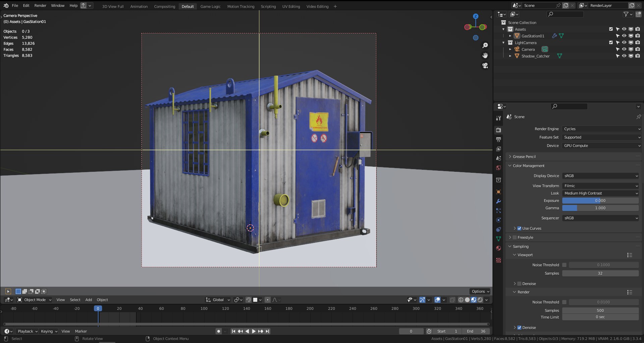This screenshot has height=343, width=644.
Task: Toggle the Use Curves checkbox
Action: pyautogui.click(x=519, y=228)
